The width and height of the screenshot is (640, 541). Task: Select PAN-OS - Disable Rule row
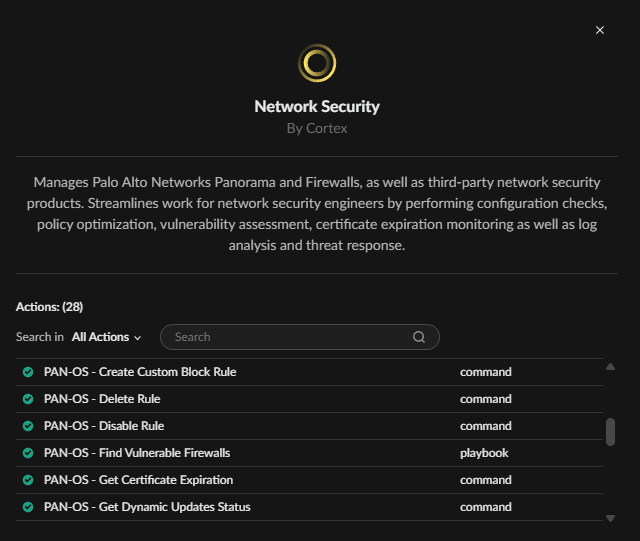104,426
